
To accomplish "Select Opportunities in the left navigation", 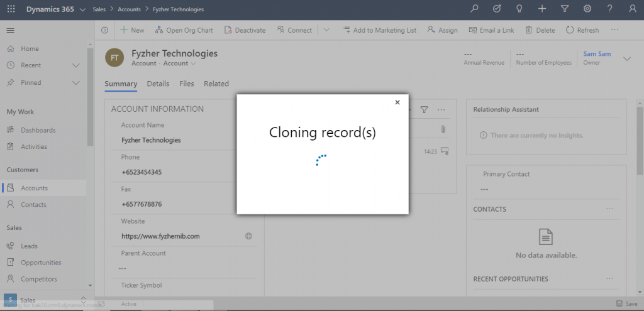I will (41, 263).
